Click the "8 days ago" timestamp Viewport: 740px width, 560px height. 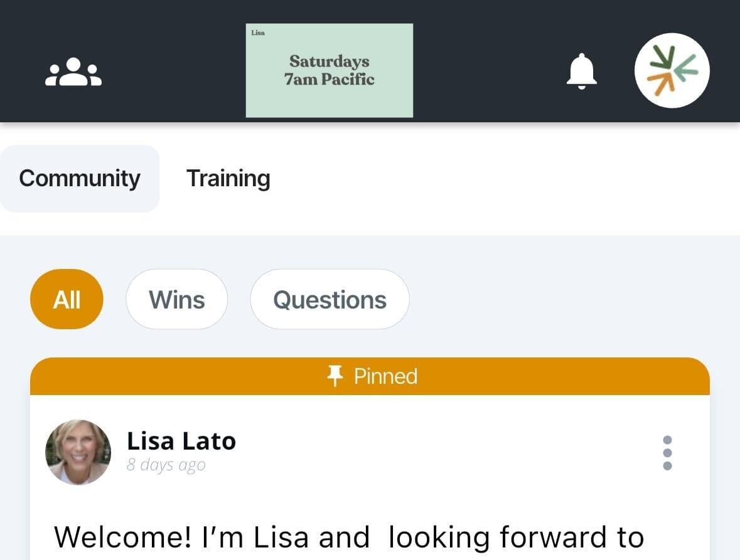166,465
